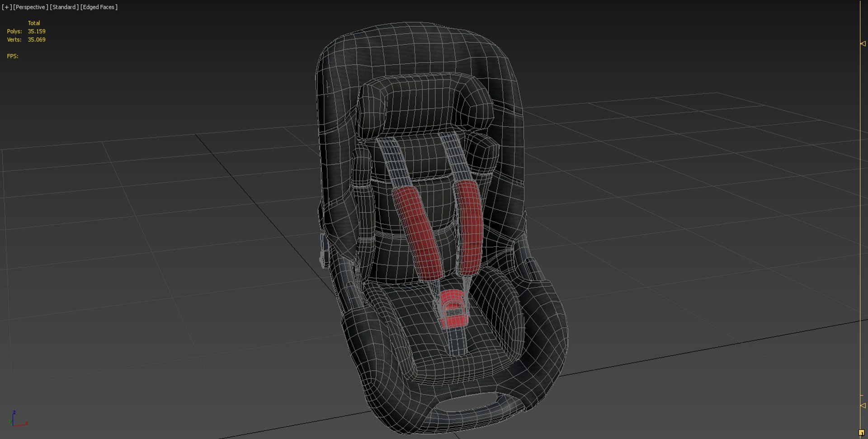Open the Standard shading quality menu
Screen dimensions: 868x439
(64, 7)
